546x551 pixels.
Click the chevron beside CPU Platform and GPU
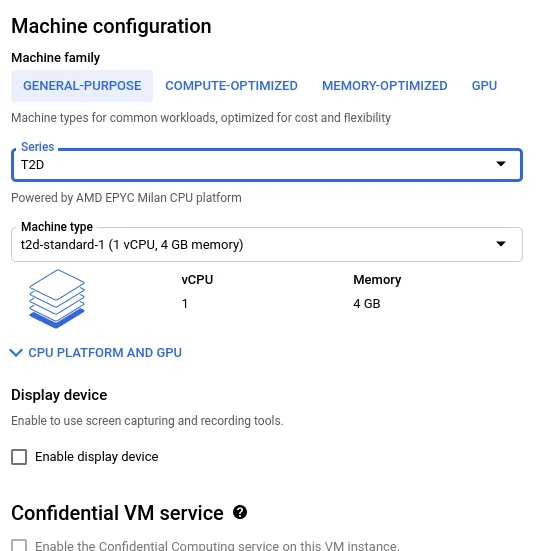(x=16, y=352)
